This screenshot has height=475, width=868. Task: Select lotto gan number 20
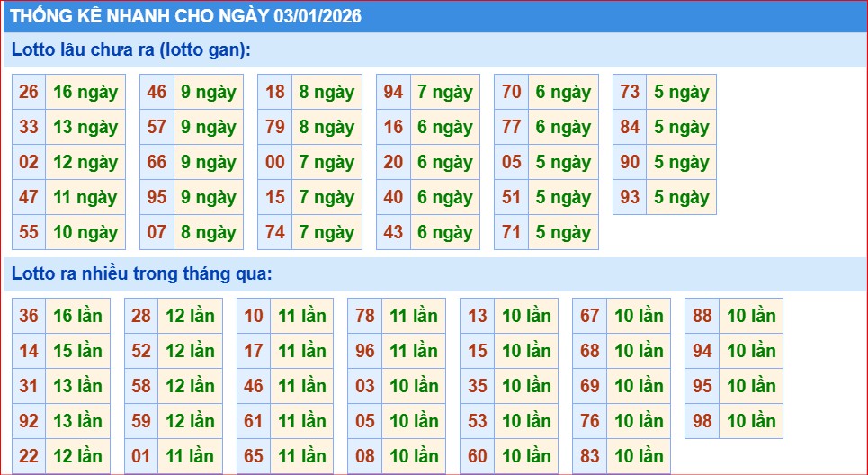click(393, 162)
